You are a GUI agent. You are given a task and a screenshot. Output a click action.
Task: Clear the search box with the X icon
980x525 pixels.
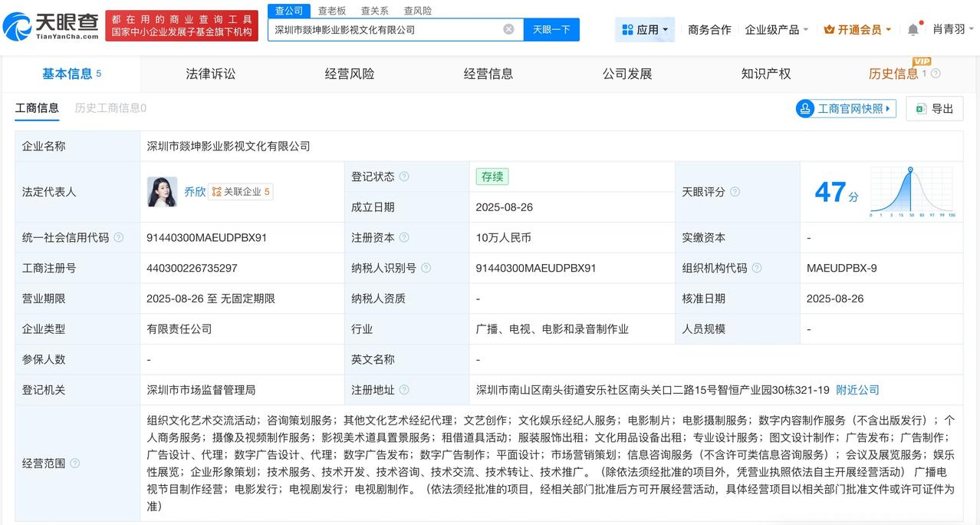pos(508,29)
